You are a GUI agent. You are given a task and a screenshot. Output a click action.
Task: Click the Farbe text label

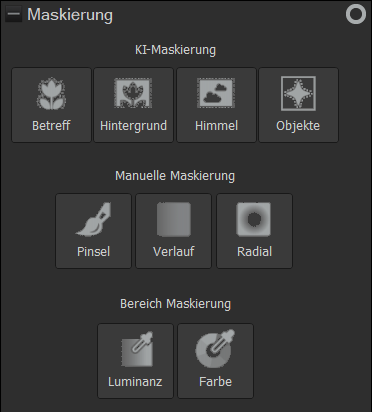pos(215,382)
